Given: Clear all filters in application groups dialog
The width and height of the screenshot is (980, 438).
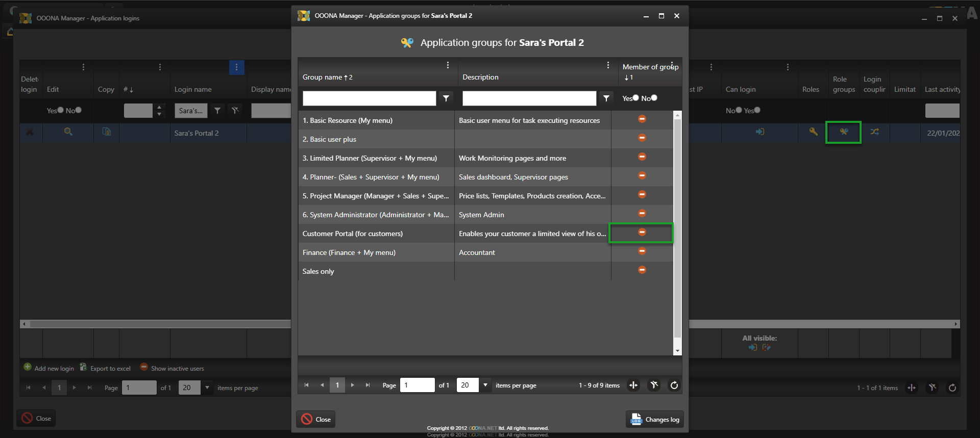Looking at the screenshot, I should pyautogui.click(x=654, y=385).
